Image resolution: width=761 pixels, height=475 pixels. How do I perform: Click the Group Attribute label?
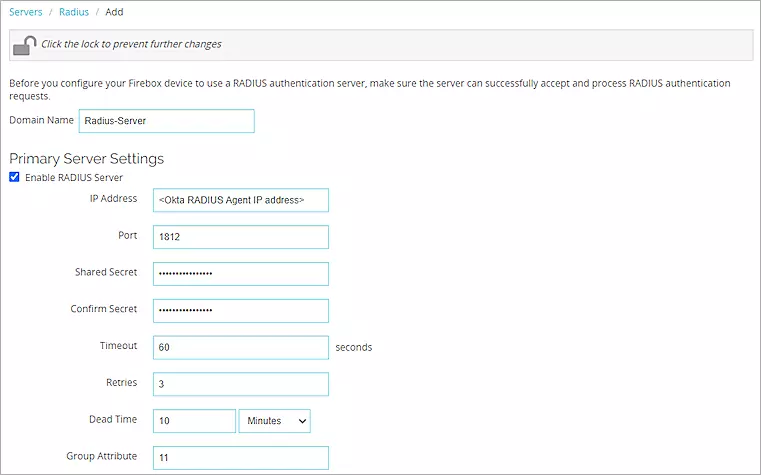(102, 456)
